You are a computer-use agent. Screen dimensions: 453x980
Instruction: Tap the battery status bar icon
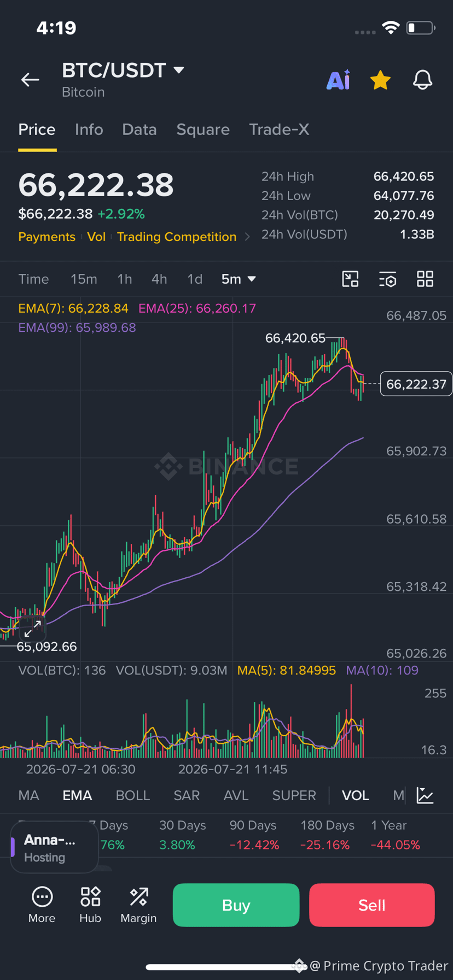click(x=421, y=28)
